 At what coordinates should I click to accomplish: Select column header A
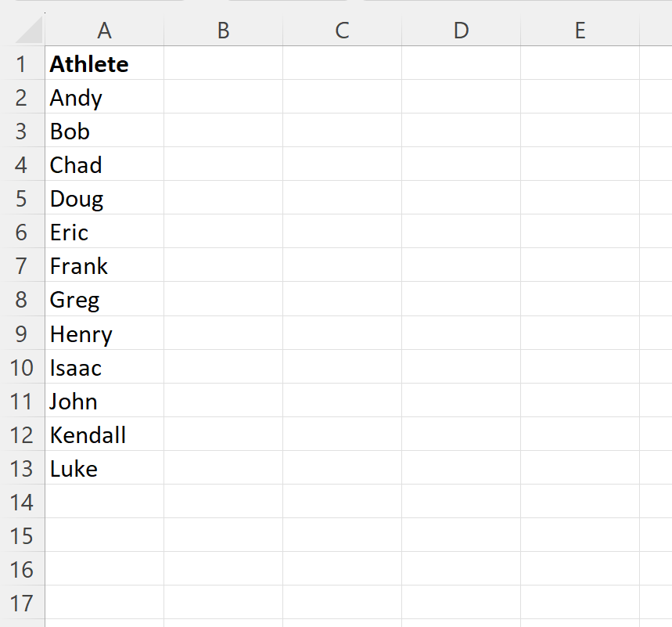(x=104, y=31)
